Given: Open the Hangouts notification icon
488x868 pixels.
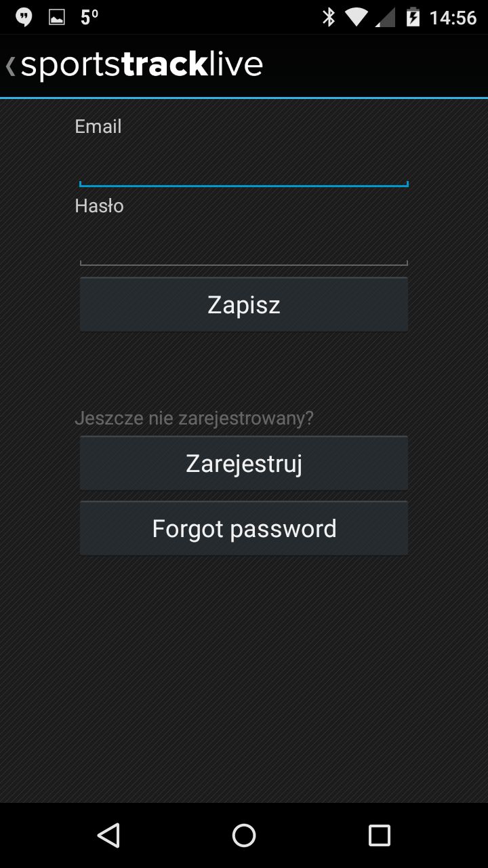Looking at the screenshot, I should point(24,17).
